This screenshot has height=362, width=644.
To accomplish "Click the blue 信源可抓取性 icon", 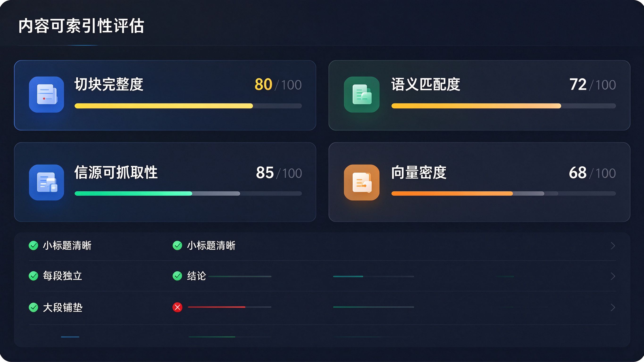I will (x=46, y=182).
